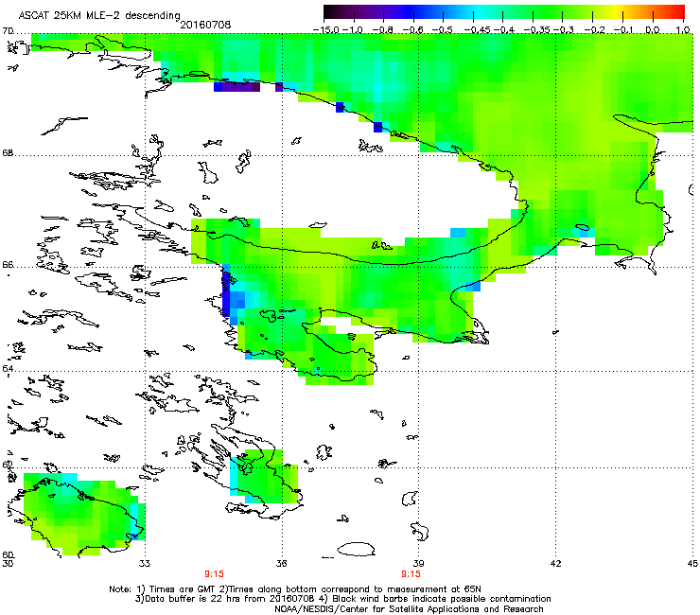This screenshot has height=615, width=700.
Task: Click the NOAA/NESDIS credit line
Action: point(409,609)
